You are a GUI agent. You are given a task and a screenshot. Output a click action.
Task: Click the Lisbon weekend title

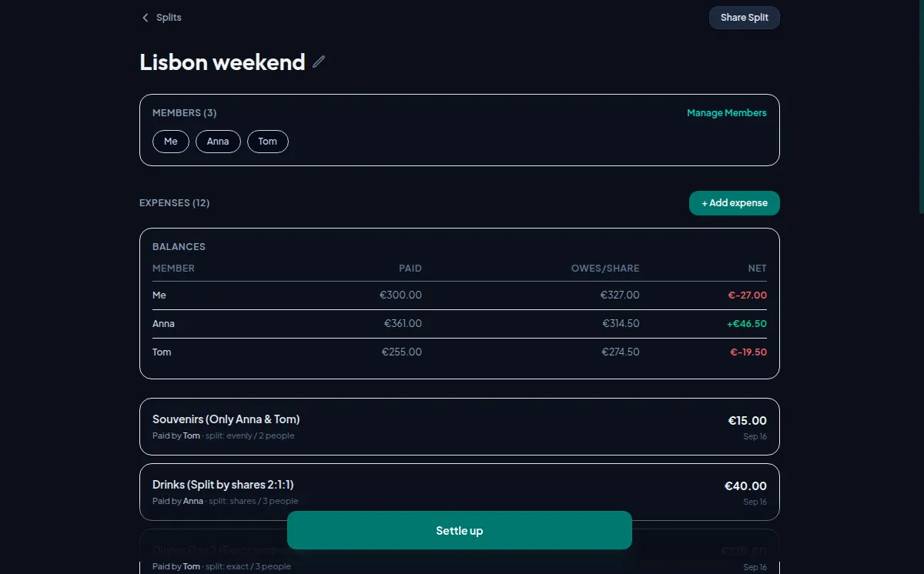223,62
